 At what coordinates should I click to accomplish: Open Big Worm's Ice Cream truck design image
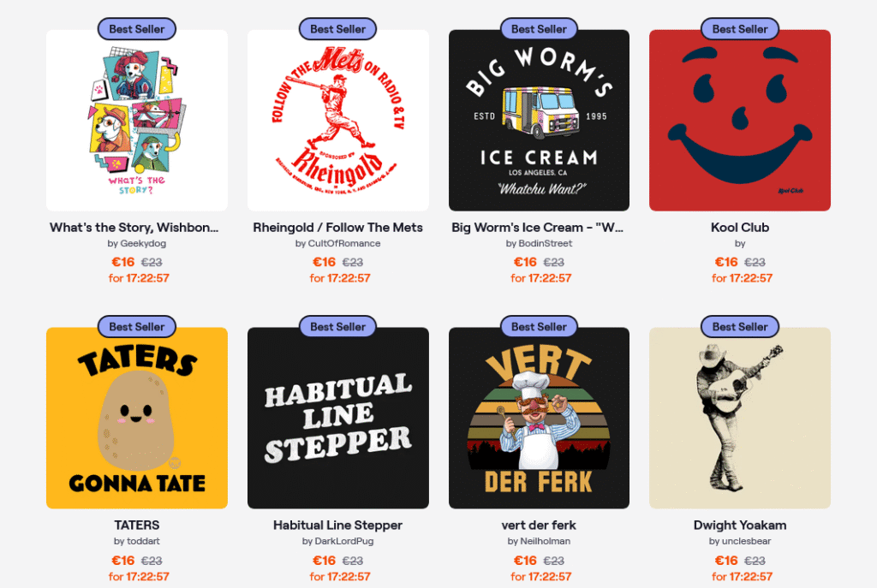[539, 120]
